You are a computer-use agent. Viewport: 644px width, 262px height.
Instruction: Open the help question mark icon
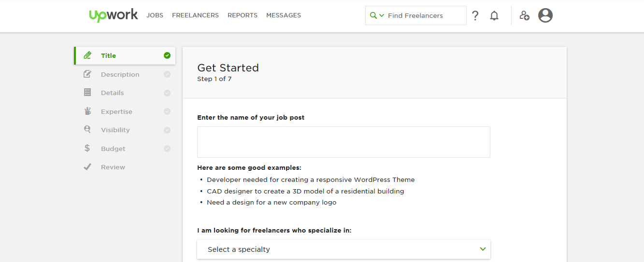pos(475,15)
